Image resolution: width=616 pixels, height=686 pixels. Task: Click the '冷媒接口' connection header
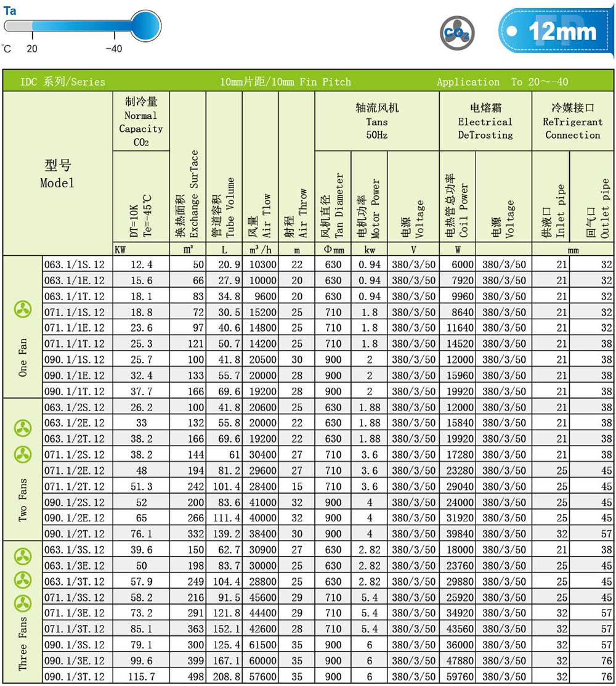(x=573, y=121)
